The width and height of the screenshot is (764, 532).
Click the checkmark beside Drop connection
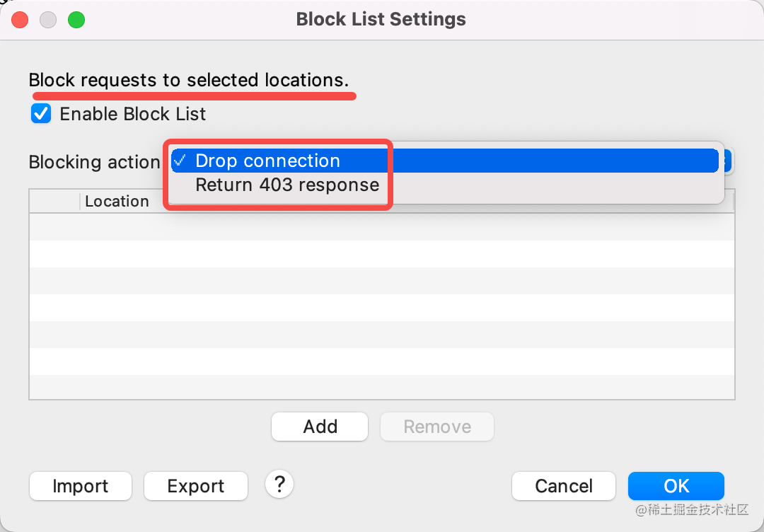[180, 161]
